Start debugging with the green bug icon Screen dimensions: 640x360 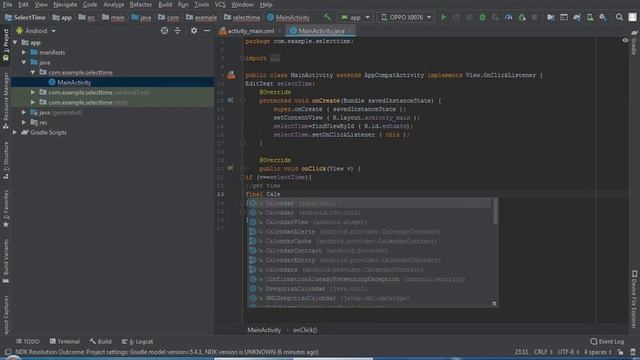482,17
